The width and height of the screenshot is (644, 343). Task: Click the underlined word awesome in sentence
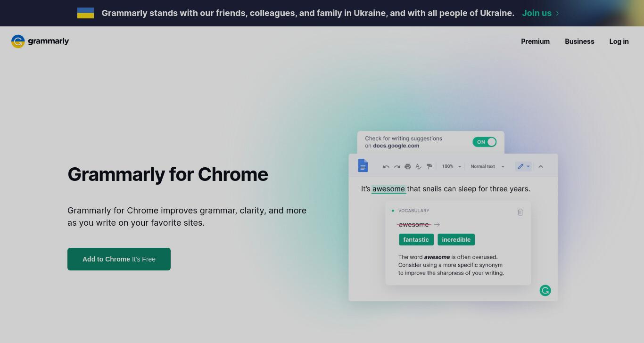pyautogui.click(x=388, y=189)
